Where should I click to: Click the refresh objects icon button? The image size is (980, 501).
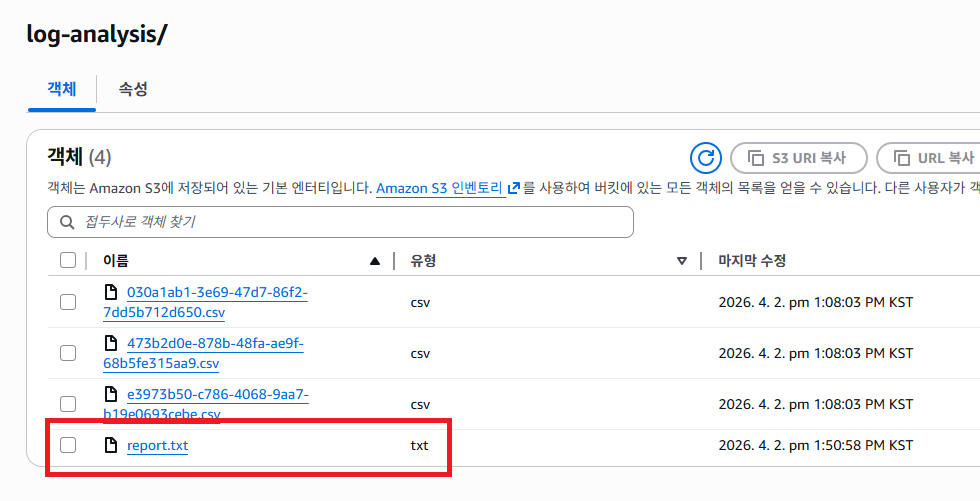coord(706,158)
